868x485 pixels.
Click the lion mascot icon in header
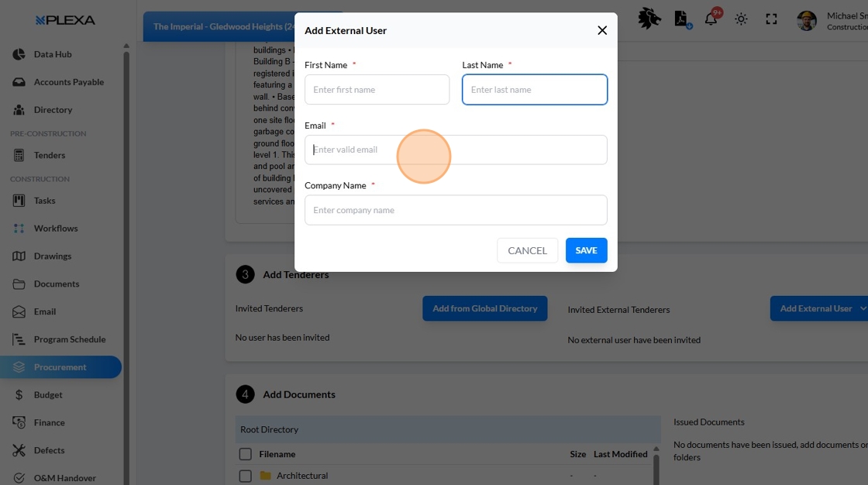click(x=649, y=19)
